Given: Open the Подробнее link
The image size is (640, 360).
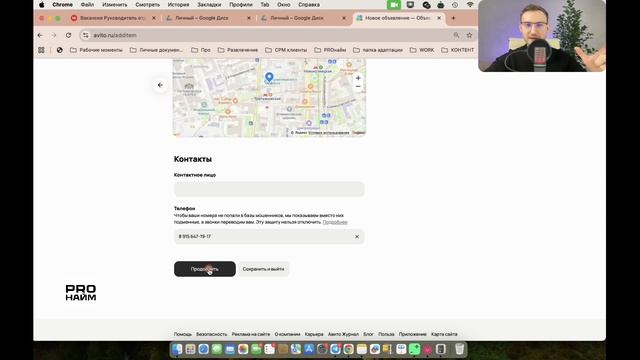Looking at the screenshot, I should pos(335,222).
